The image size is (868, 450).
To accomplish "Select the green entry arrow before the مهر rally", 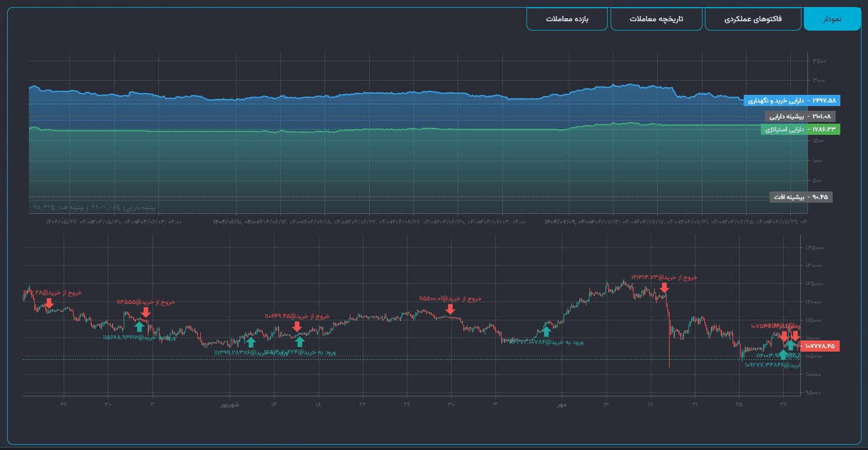I will click(546, 332).
